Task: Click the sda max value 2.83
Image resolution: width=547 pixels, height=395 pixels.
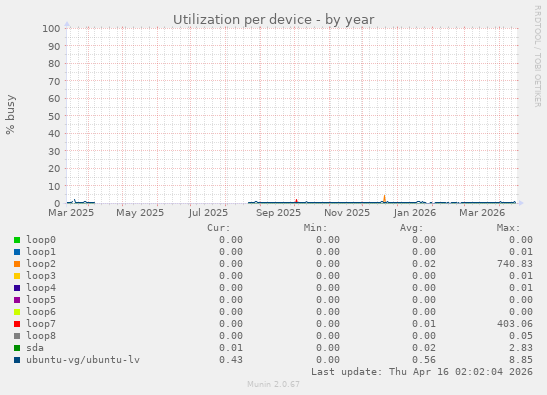Action: 521,348
